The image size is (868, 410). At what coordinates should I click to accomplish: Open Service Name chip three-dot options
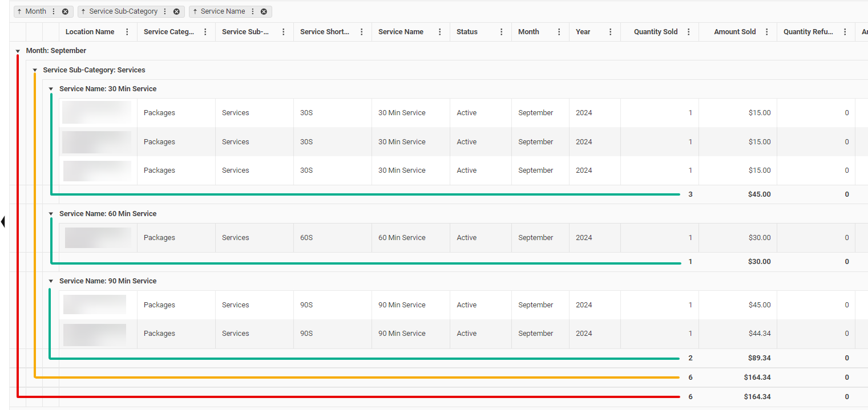(x=253, y=11)
